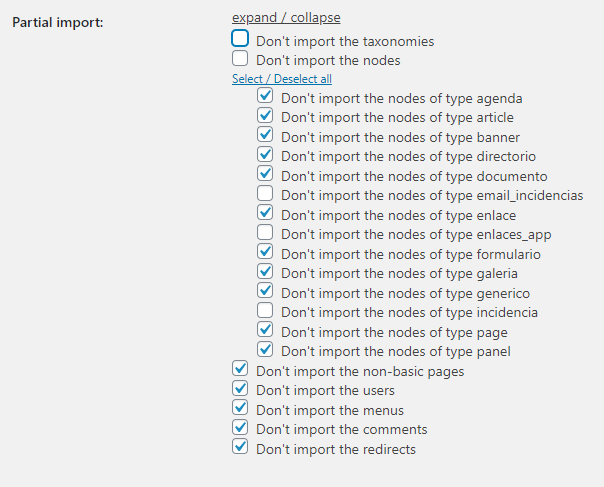Viewport: 604px width, 487px height.
Task: Uncheck nodes of type enlace checkbox
Action: [x=265, y=213]
